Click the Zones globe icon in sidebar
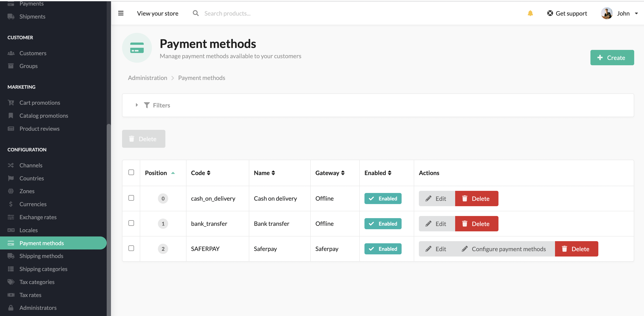 point(11,191)
